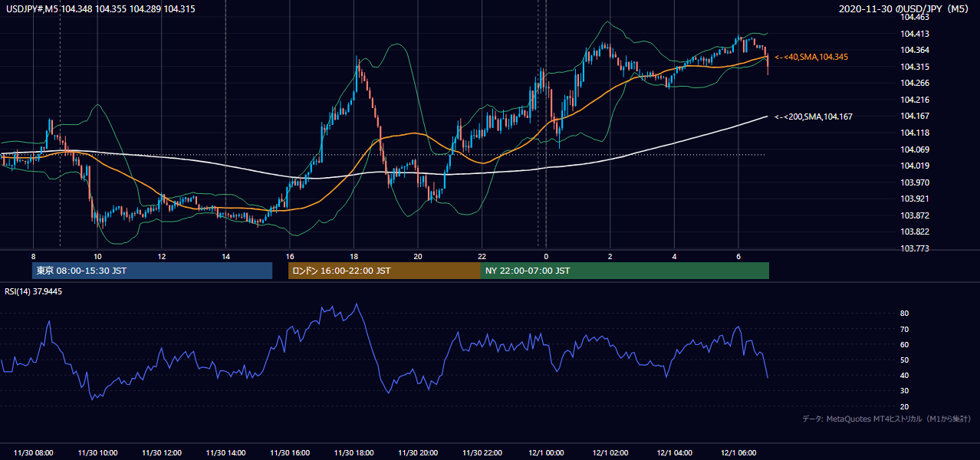Click hour label 2 under price chart

610,256
